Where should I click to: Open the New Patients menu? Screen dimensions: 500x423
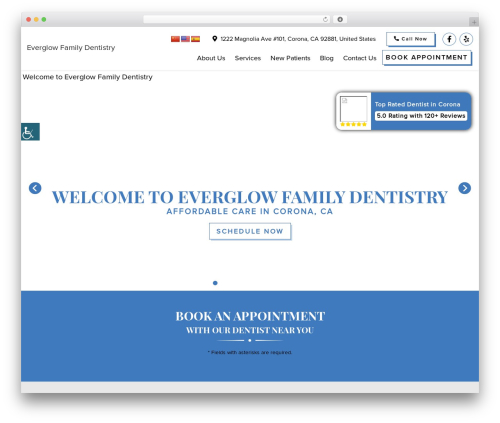point(290,58)
